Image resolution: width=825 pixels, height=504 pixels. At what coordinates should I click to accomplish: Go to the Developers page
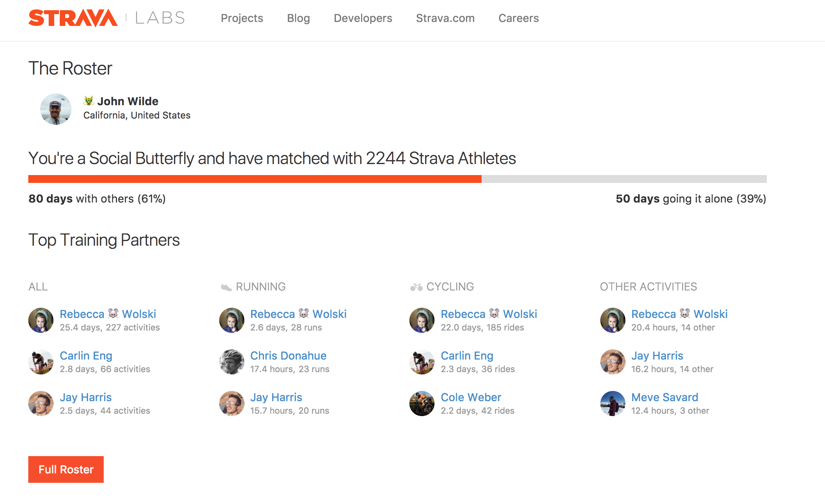pyautogui.click(x=363, y=18)
